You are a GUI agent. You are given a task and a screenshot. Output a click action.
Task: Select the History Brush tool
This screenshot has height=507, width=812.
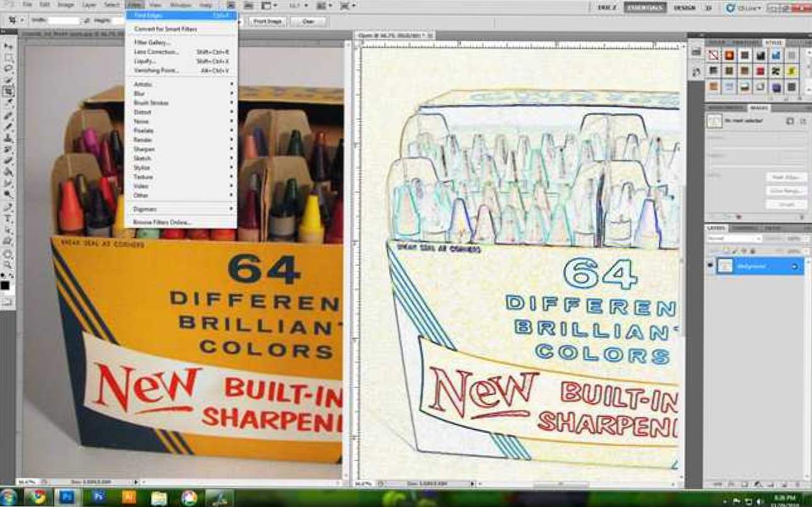point(8,149)
